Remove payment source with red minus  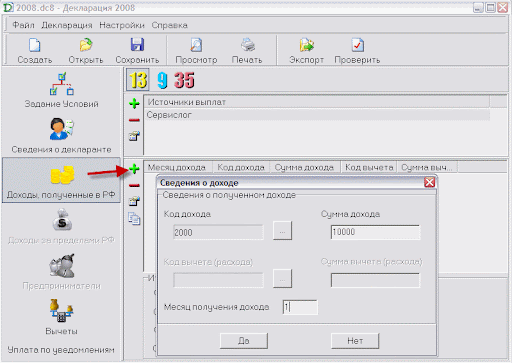(134, 120)
